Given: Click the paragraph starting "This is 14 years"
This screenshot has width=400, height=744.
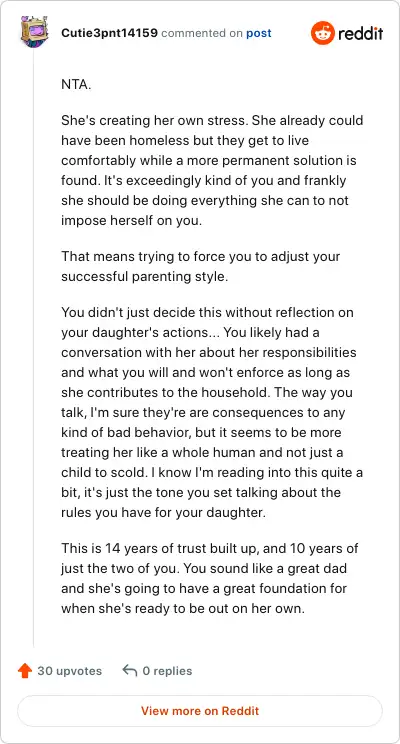Looking at the screenshot, I should [x=210, y=578].
